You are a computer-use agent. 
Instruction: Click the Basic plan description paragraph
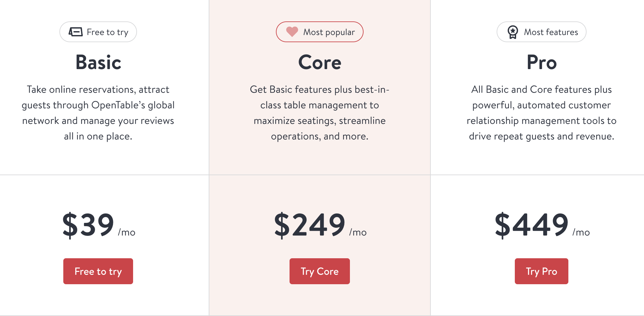tap(98, 113)
